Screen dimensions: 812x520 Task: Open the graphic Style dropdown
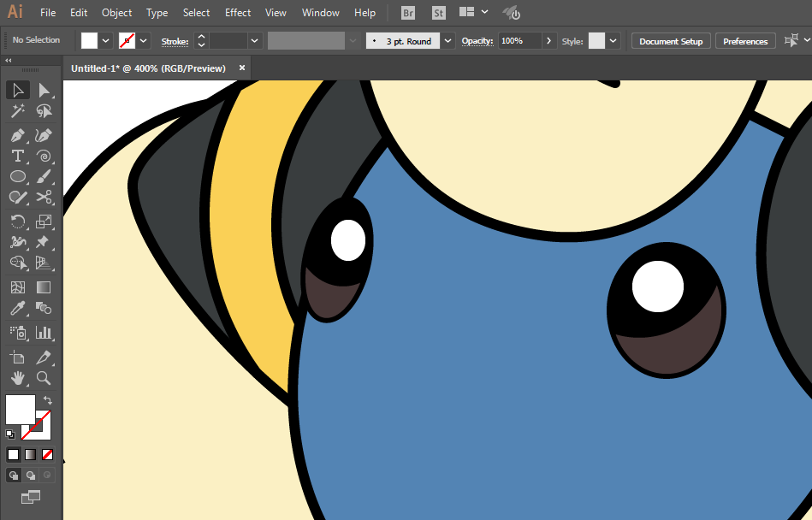point(613,41)
